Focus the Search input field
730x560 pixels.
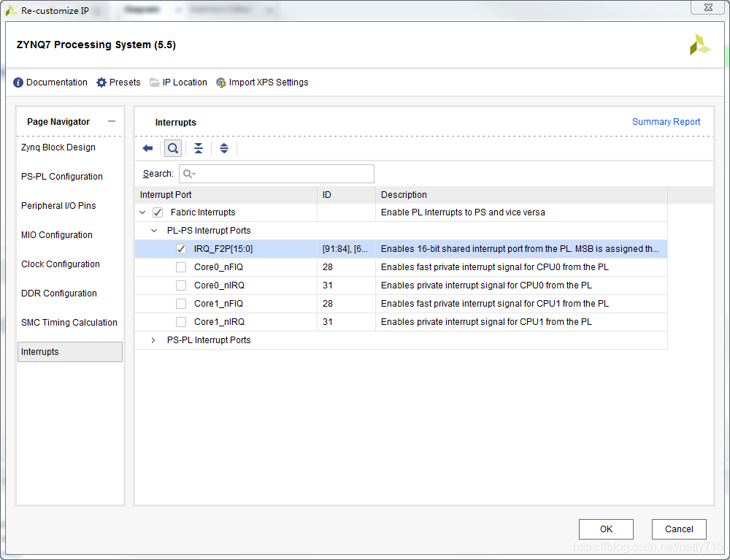[277, 174]
